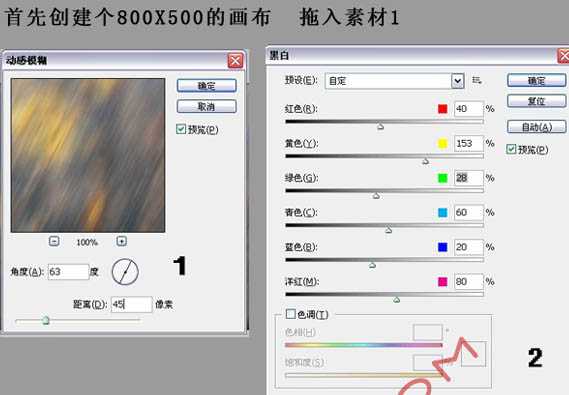Image resolution: width=569 pixels, height=395 pixels.
Task: Focus the Angle field showing 63
Action: (x=68, y=272)
